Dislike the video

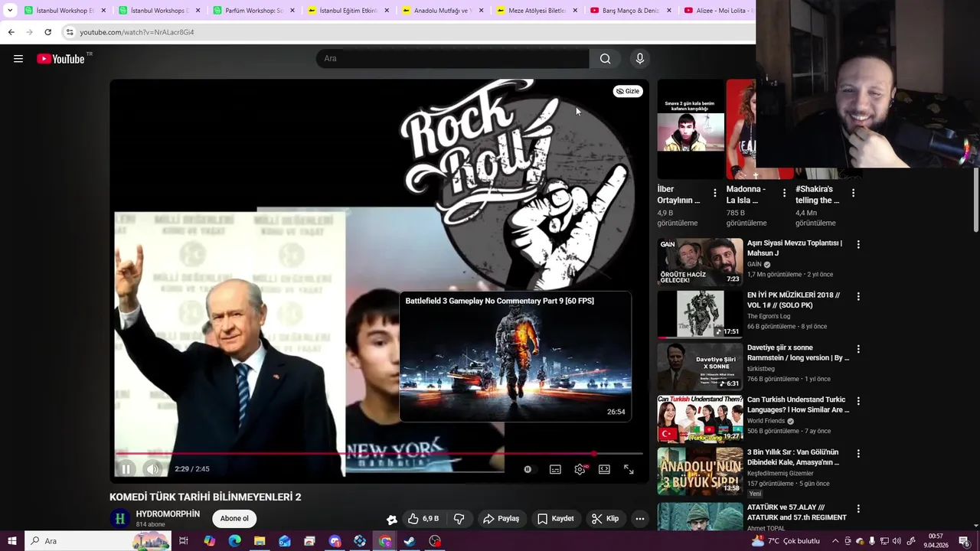point(459,519)
